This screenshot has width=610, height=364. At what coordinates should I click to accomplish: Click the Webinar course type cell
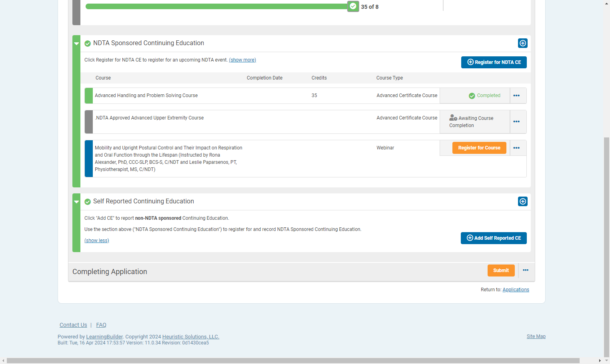[385, 148]
